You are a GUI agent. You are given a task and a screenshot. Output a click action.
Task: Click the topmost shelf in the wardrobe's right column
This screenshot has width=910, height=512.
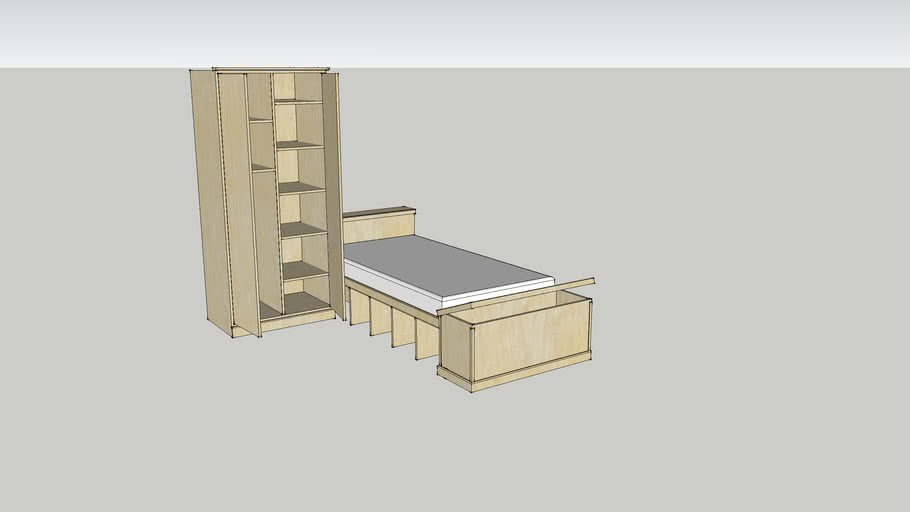[299, 100]
